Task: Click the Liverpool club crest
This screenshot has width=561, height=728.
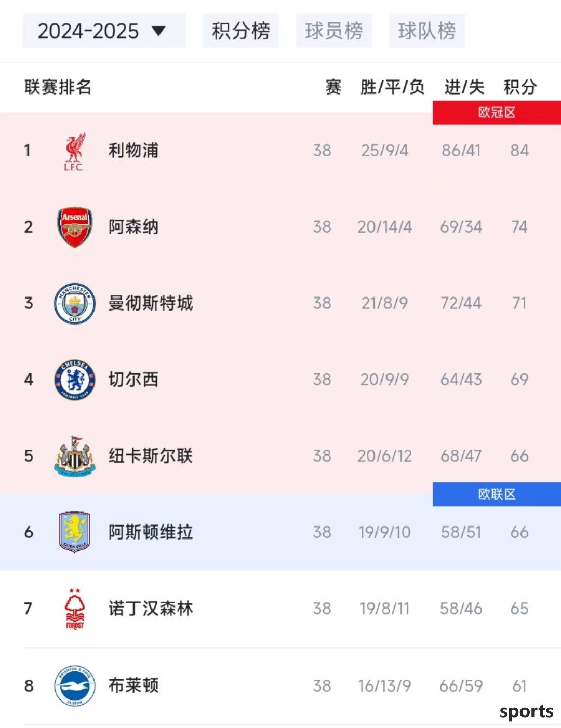Action: point(74,151)
